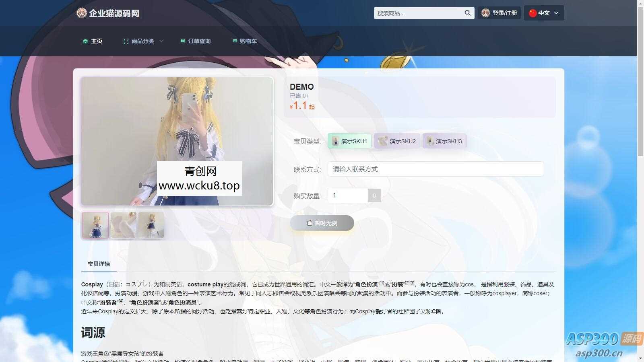Click the 请输入联系方式 contact input field
Image resolution: width=644 pixels, height=362 pixels.
coord(435,169)
